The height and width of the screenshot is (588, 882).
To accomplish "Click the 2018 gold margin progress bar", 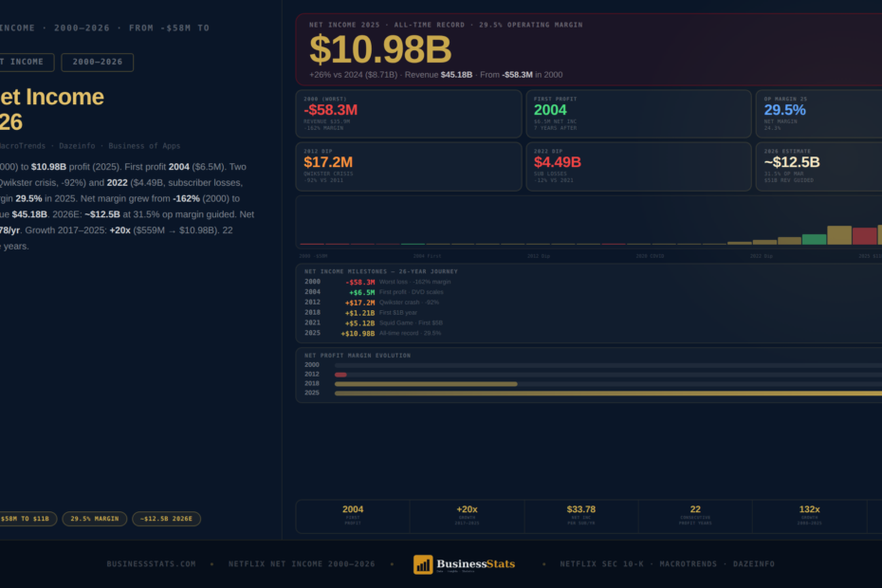I will tap(426, 384).
